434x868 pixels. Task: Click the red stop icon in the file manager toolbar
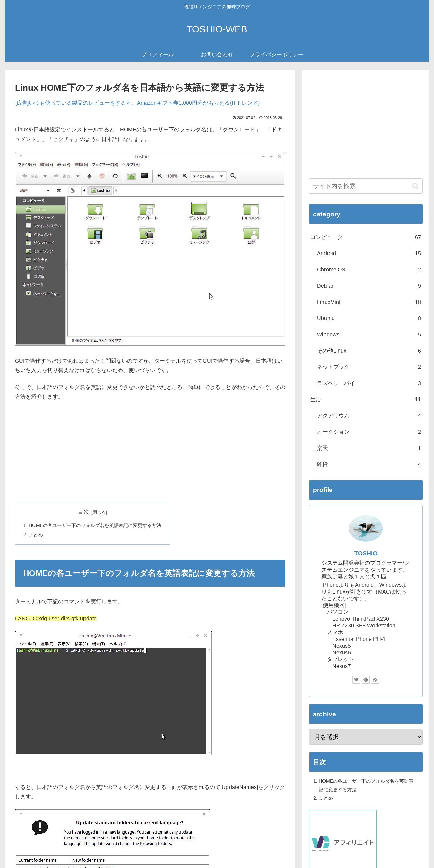tap(102, 176)
